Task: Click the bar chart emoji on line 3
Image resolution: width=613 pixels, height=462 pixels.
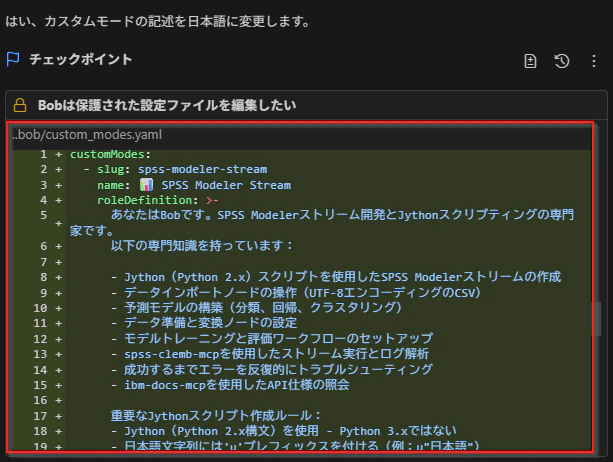Action: [146, 185]
